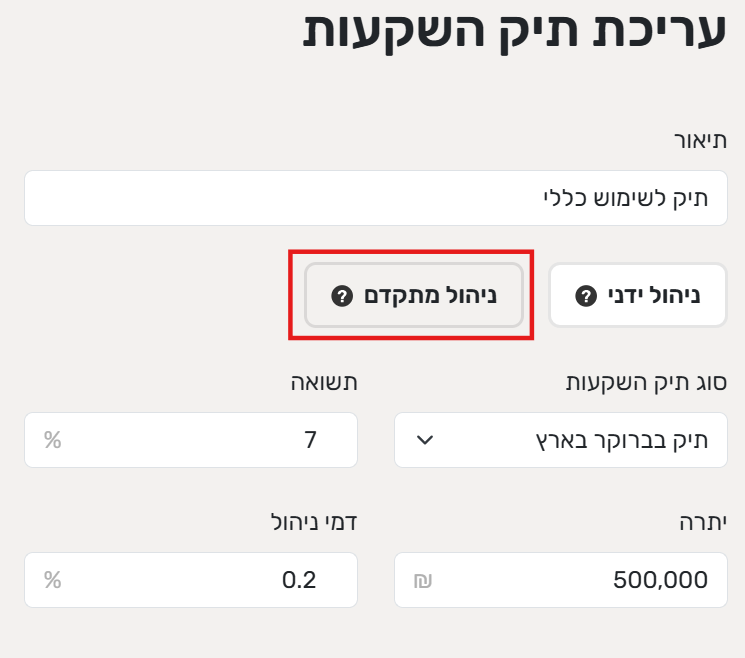
Task: Click the percent symbol in דמי ניהול field
Action: [x=52, y=579]
